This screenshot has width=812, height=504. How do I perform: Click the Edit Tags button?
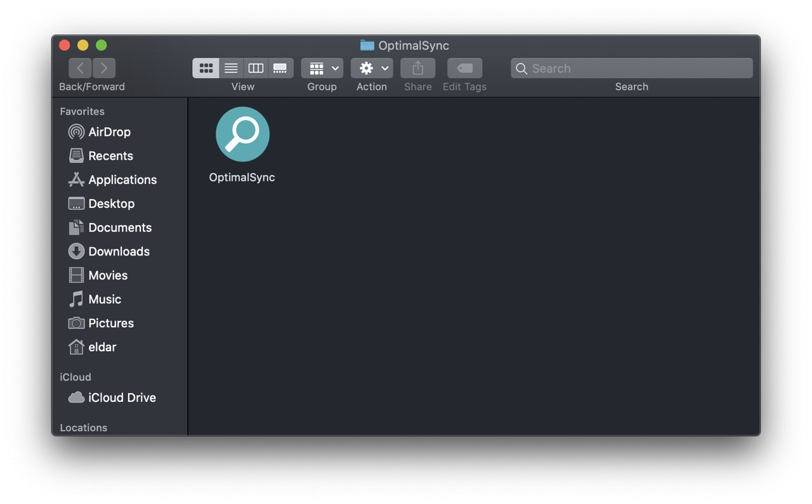(x=464, y=68)
